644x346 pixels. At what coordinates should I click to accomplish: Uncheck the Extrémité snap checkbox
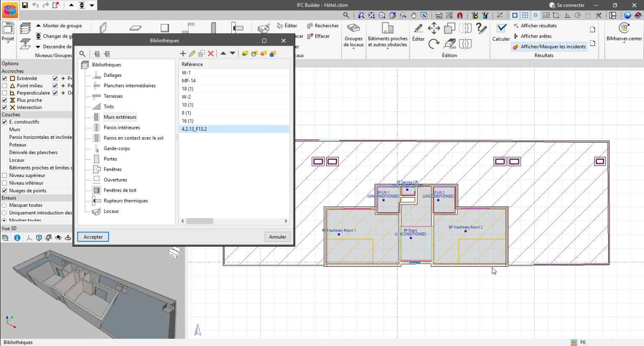coord(5,78)
